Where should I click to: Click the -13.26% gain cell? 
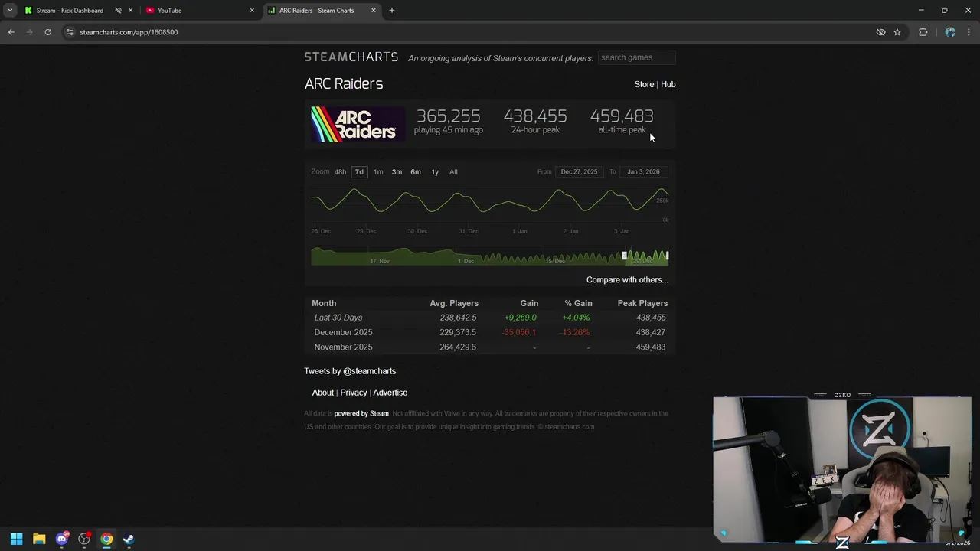click(x=575, y=332)
